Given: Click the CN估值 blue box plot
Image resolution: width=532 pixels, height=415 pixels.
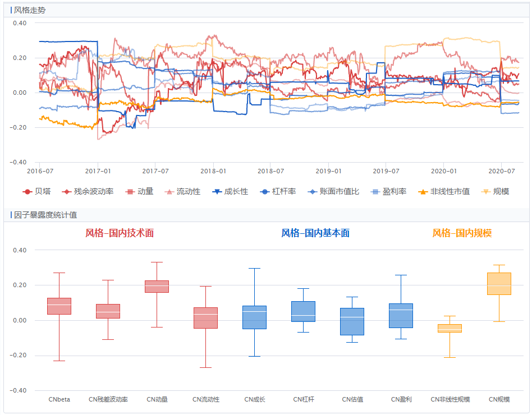Looking at the screenshot, I should (x=352, y=321).
